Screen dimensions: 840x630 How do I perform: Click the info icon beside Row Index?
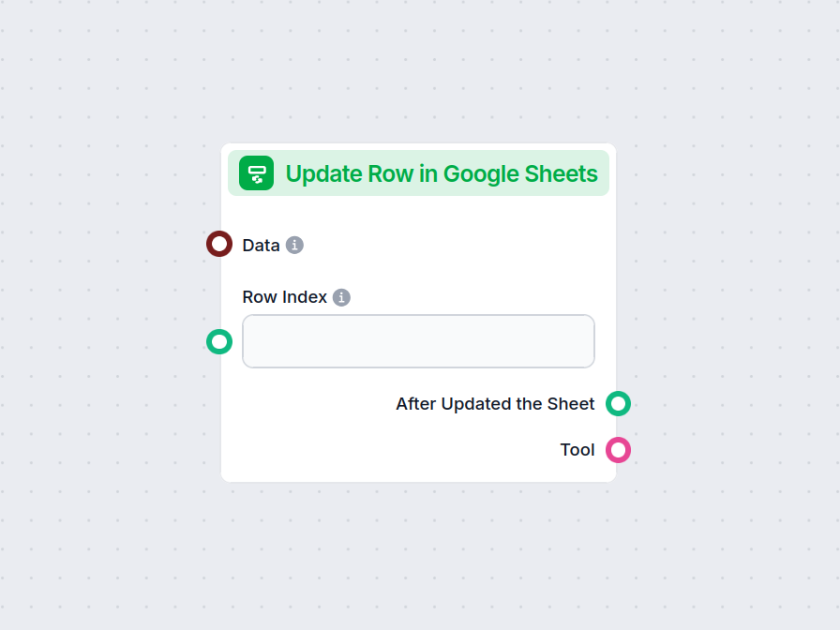tap(342, 296)
